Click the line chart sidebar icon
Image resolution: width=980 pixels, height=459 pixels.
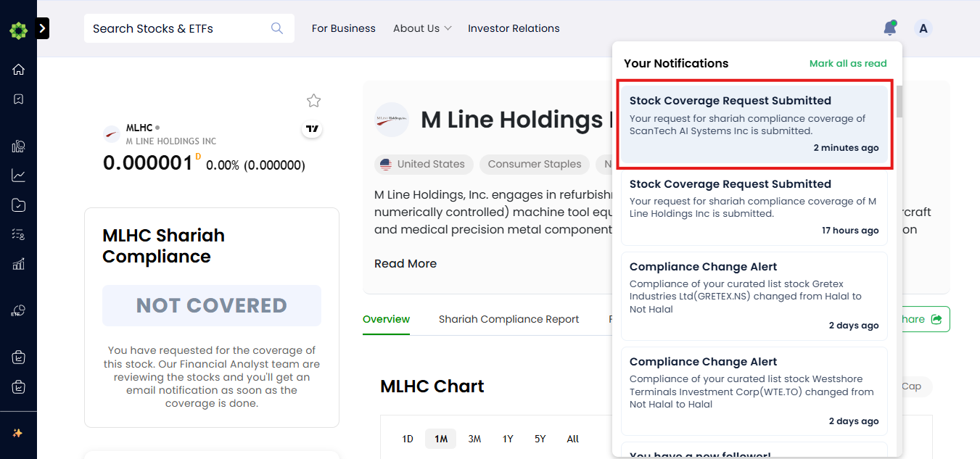click(18, 175)
